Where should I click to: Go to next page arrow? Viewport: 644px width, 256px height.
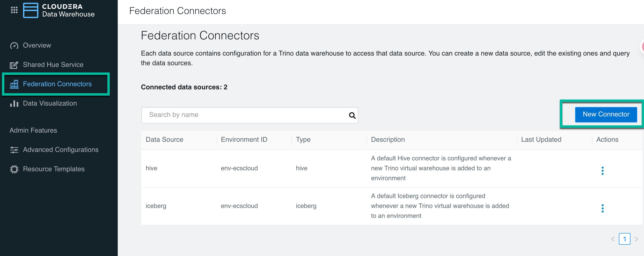point(636,239)
